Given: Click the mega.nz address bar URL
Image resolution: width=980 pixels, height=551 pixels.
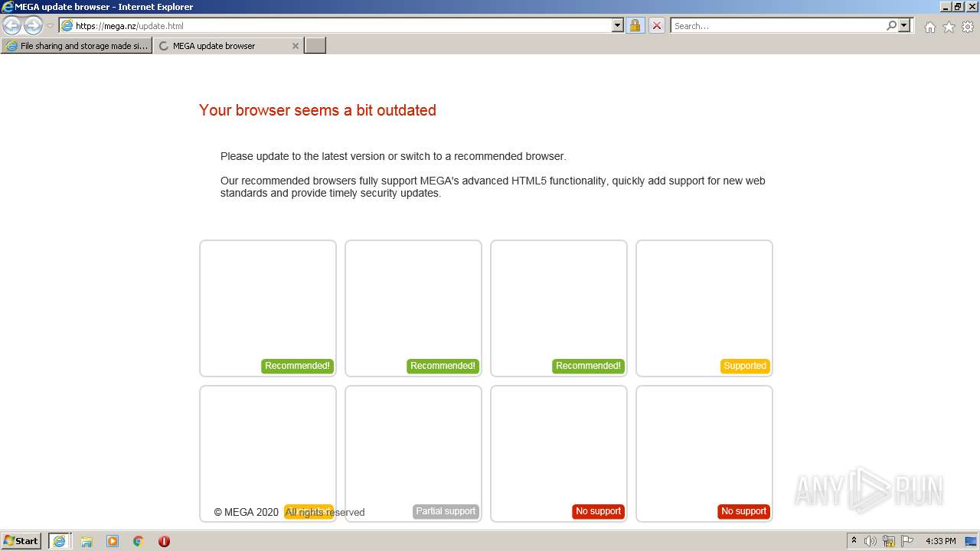Looking at the screenshot, I should tap(129, 26).
